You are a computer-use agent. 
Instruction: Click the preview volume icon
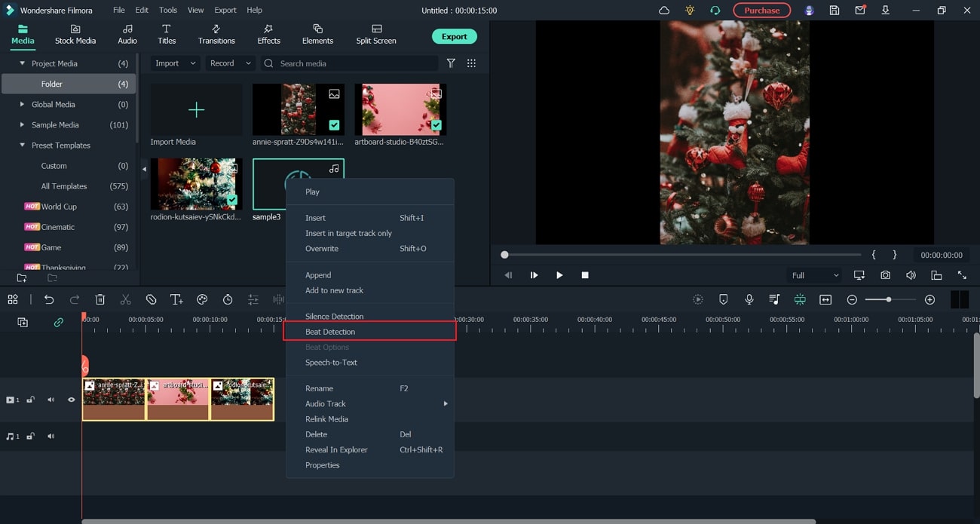click(x=911, y=275)
